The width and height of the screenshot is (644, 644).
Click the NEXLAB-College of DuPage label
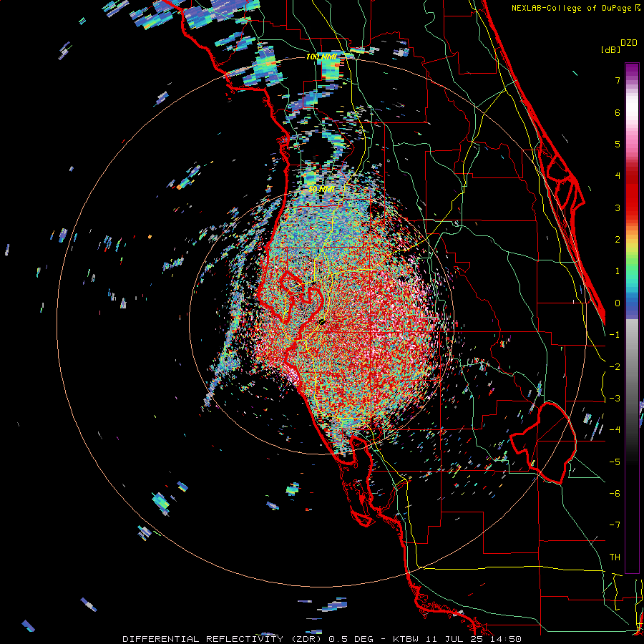[573, 8]
